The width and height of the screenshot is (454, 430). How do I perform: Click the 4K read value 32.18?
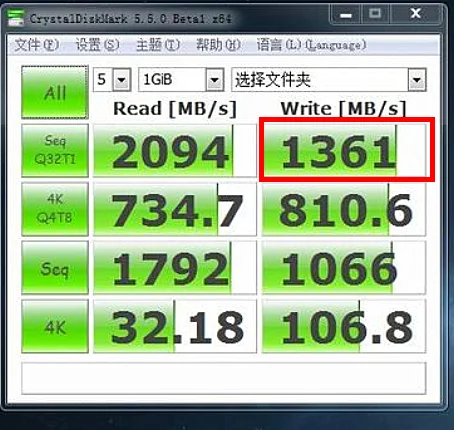(x=175, y=326)
